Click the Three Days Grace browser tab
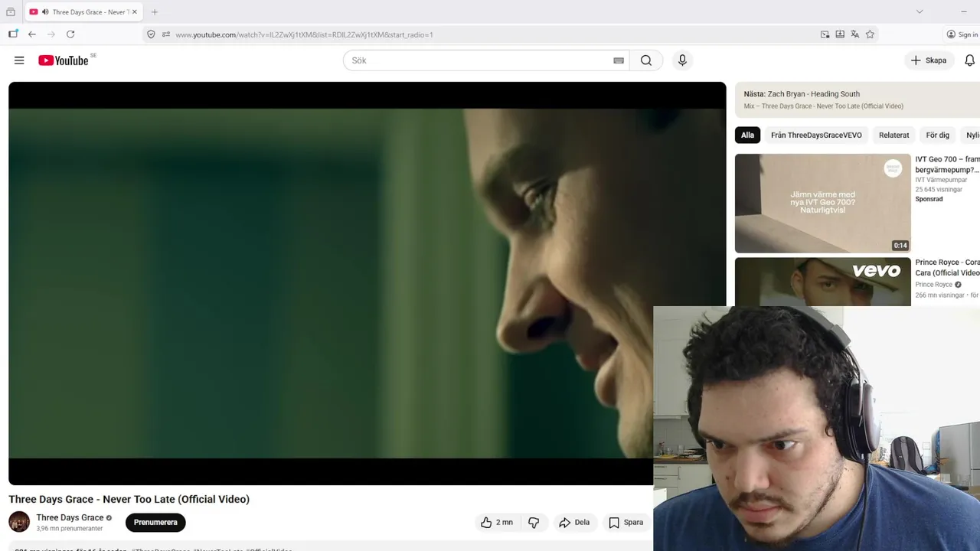The width and height of the screenshot is (980, 551). [83, 11]
